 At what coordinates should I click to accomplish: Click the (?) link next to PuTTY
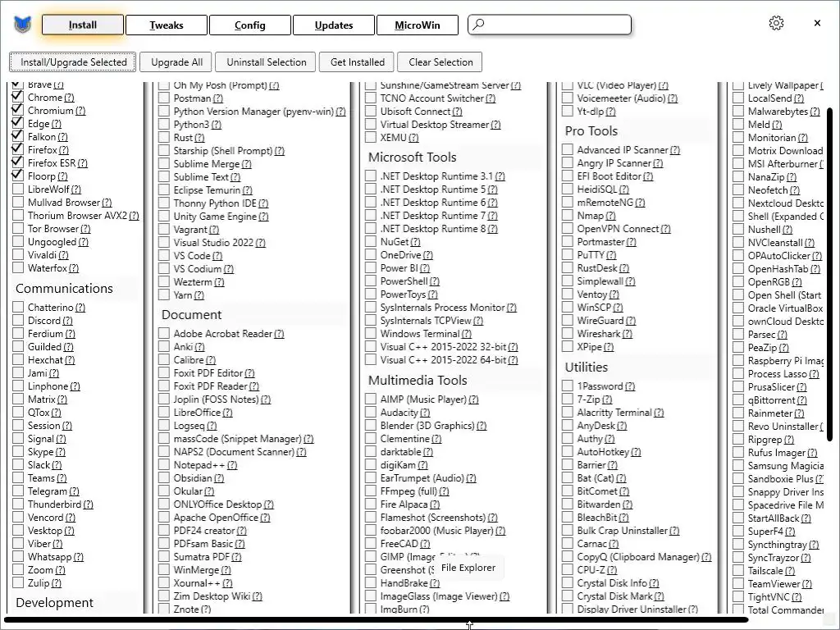point(611,255)
